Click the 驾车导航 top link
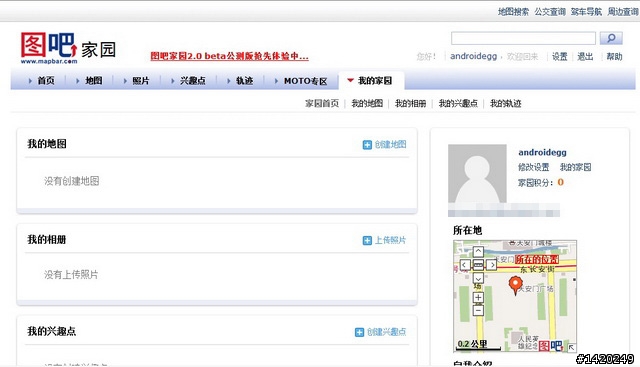The image size is (640, 367). 586,12
